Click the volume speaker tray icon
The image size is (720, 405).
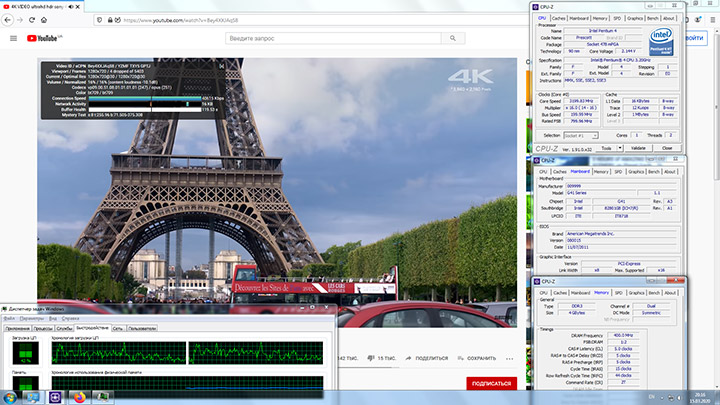pyautogui.click(x=679, y=398)
